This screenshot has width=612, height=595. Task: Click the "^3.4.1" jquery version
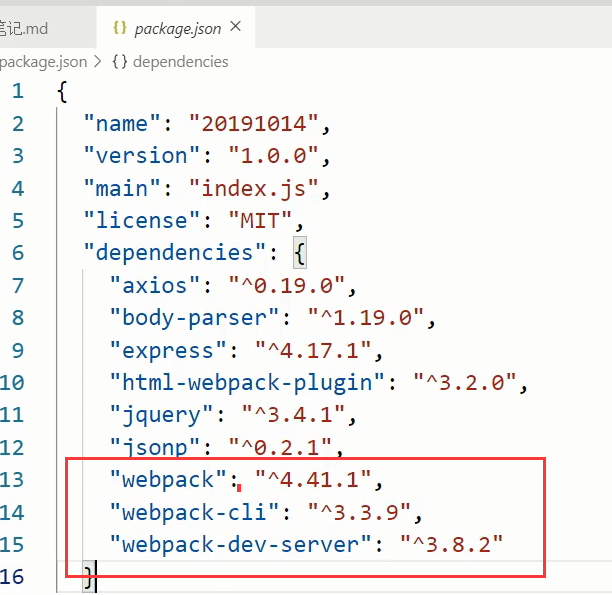pyautogui.click(x=293, y=414)
